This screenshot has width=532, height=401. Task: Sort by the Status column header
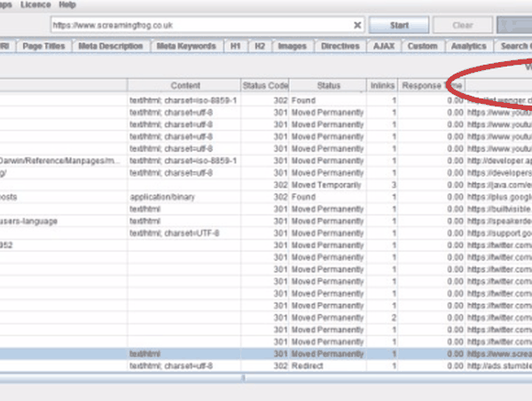pos(328,85)
